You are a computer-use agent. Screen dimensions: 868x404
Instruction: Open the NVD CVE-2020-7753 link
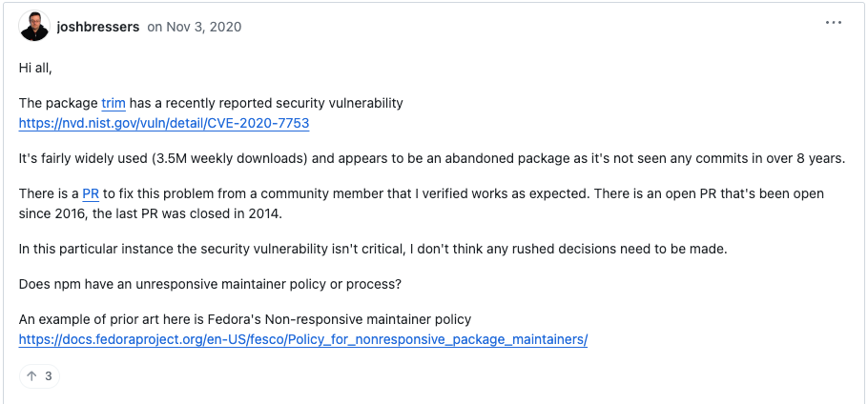pos(164,124)
